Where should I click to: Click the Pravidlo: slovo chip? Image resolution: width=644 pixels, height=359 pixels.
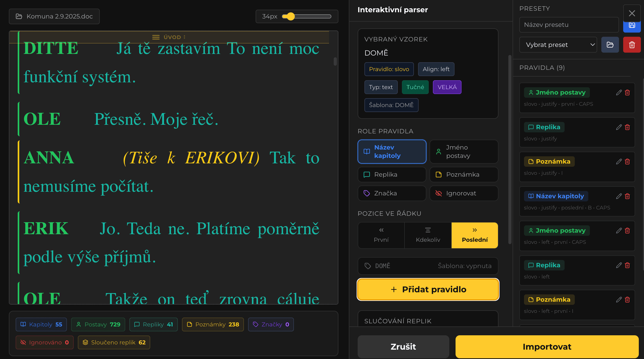tap(389, 69)
